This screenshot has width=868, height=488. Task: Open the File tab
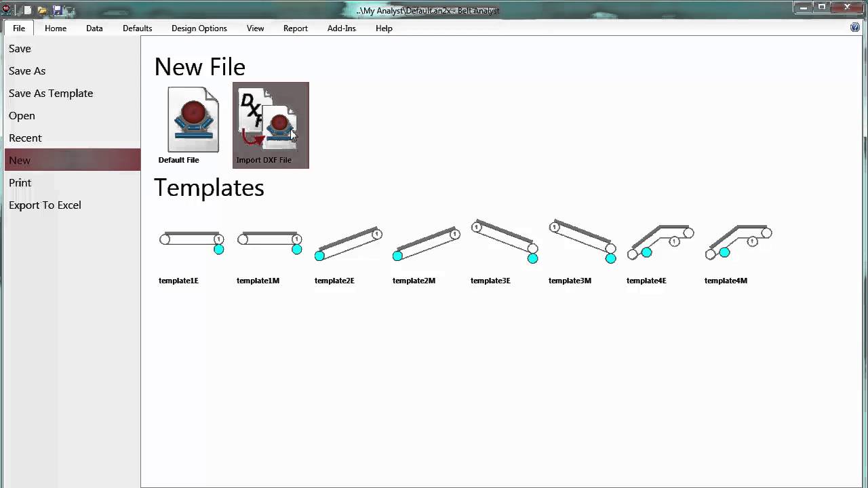pyautogui.click(x=19, y=28)
